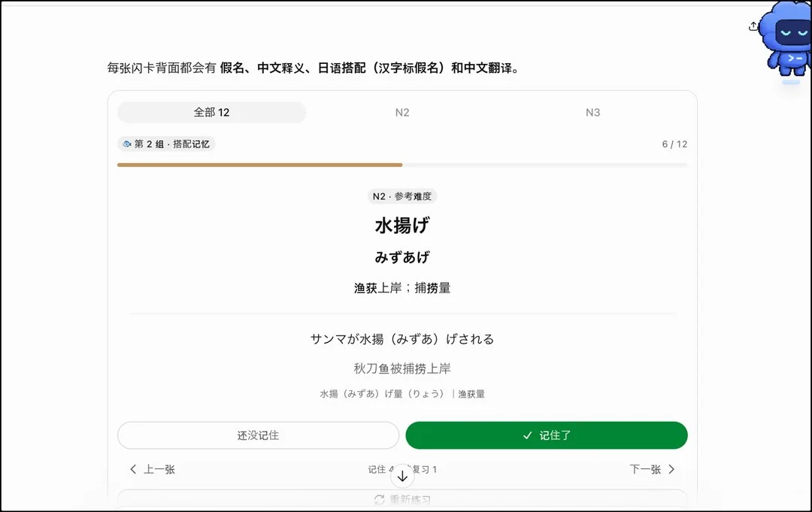Go to previous card with 上一张
This screenshot has width=812, height=512.
pos(152,470)
